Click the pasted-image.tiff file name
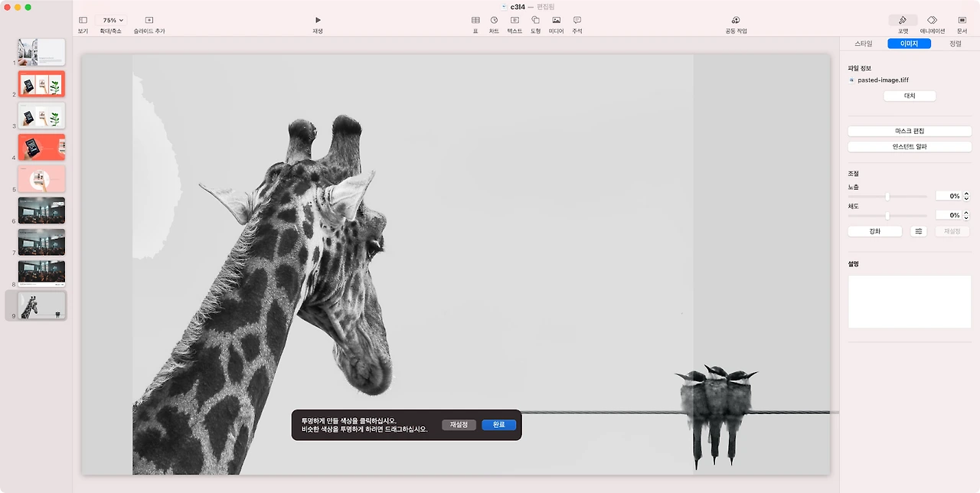This screenshot has width=980, height=493. coord(883,80)
